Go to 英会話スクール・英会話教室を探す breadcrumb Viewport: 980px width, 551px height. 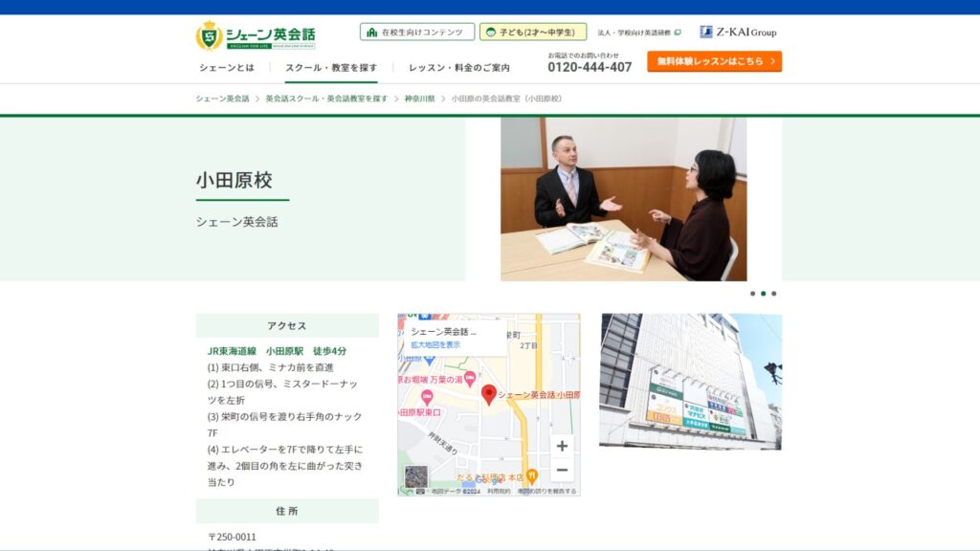326,99
